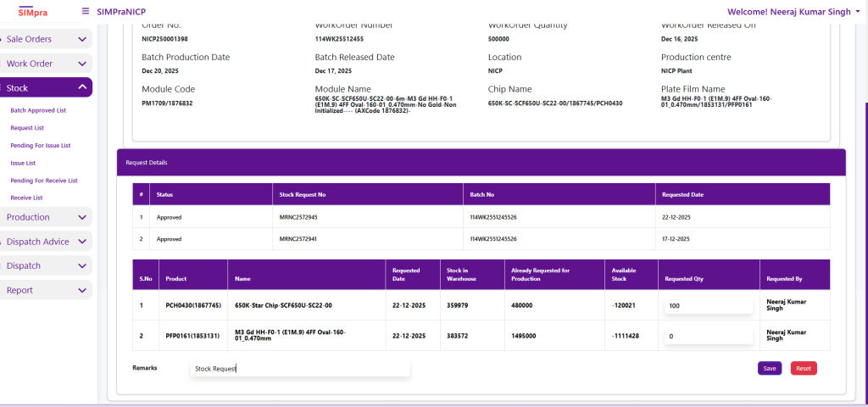Navigate to Receive List
868x407 pixels.
point(26,198)
